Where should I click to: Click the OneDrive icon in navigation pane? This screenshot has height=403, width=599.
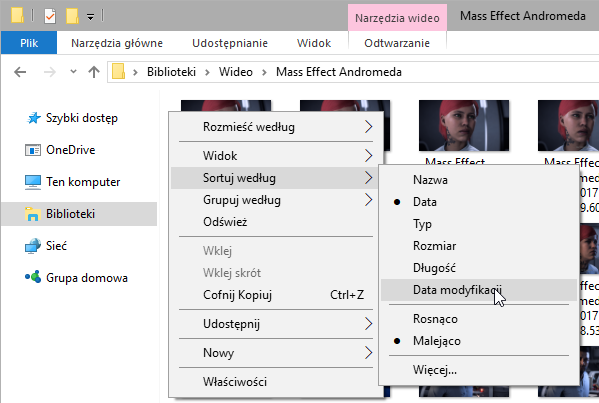pyautogui.click(x=33, y=150)
